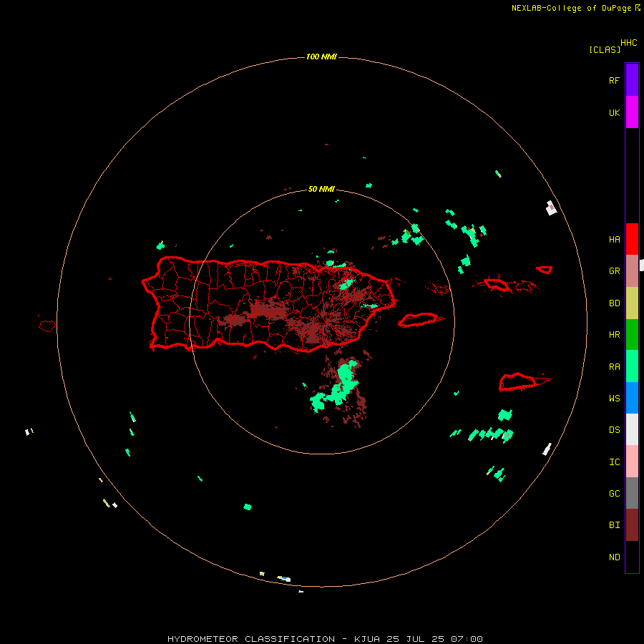Click the yellow BD legend swatch

pos(632,303)
